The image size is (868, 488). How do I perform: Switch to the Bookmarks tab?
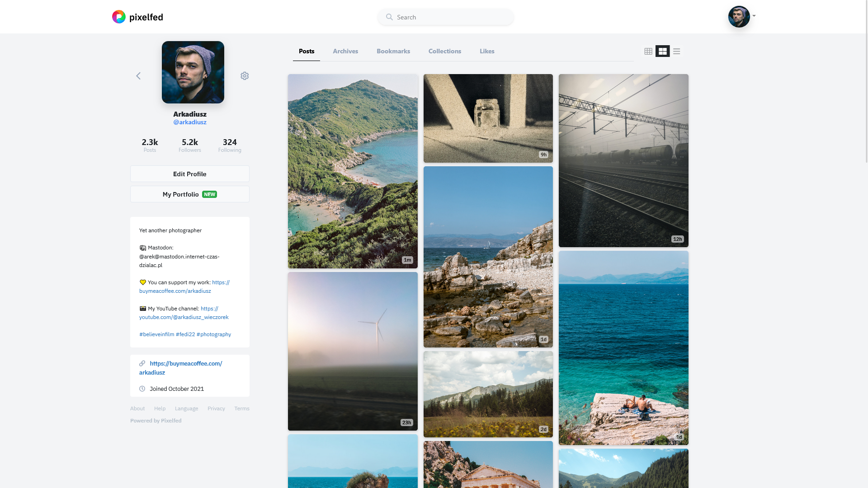pos(393,51)
